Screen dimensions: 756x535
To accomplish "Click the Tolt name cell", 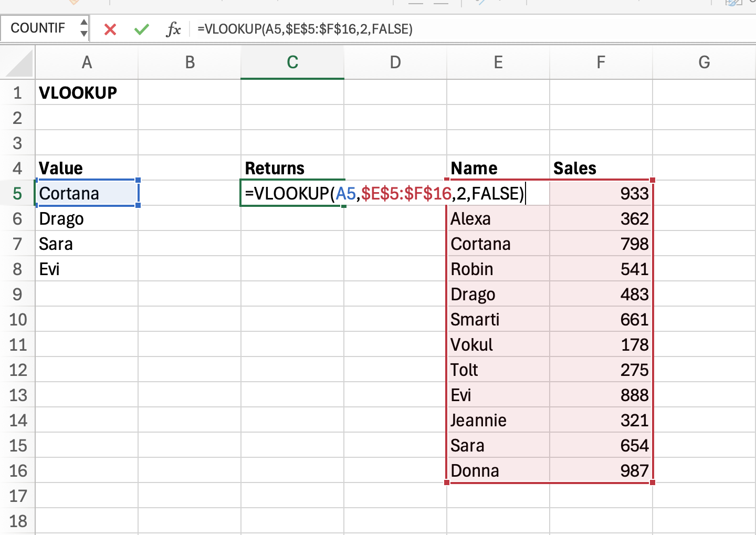I will 498,370.
